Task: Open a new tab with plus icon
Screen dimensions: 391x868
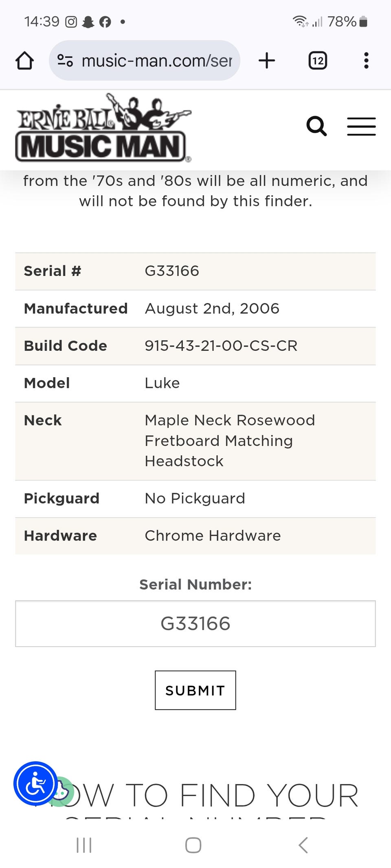Action: tap(267, 61)
